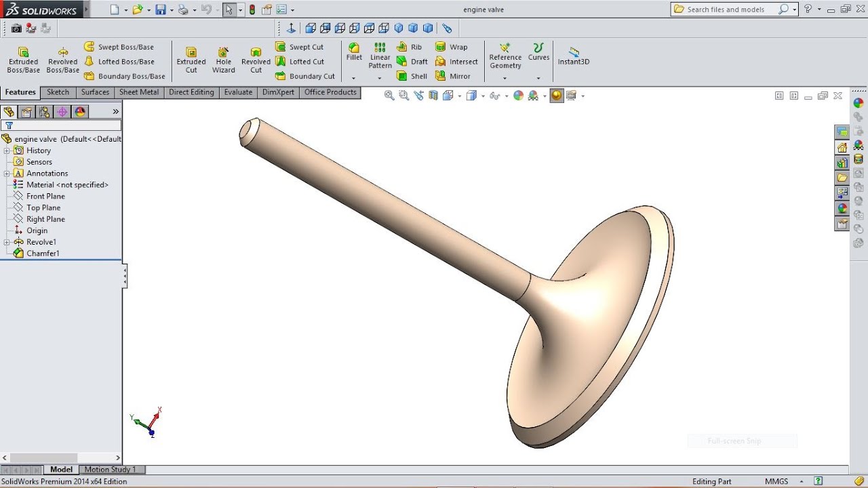
Task: Select the Wrap feature
Action: [451, 47]
